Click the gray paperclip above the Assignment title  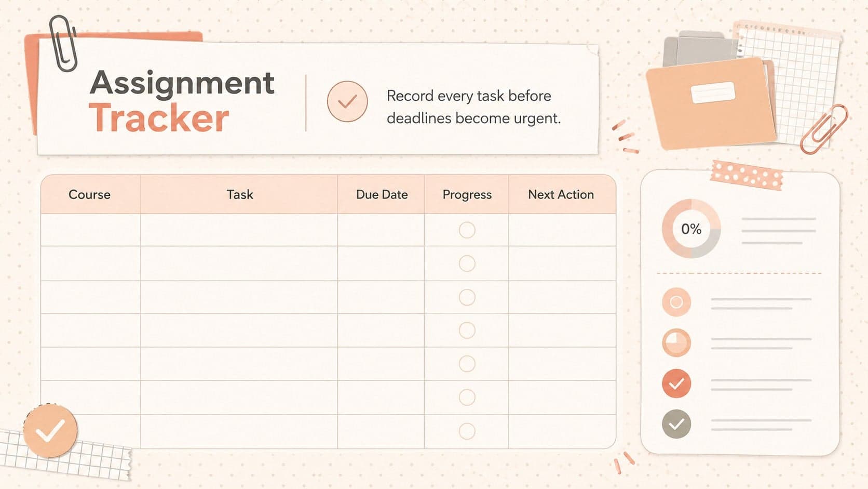tap(63, 43)
